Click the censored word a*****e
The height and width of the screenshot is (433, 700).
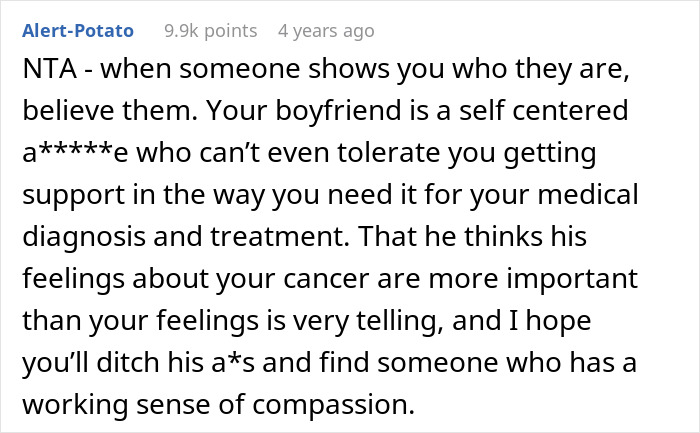[75, 152]
